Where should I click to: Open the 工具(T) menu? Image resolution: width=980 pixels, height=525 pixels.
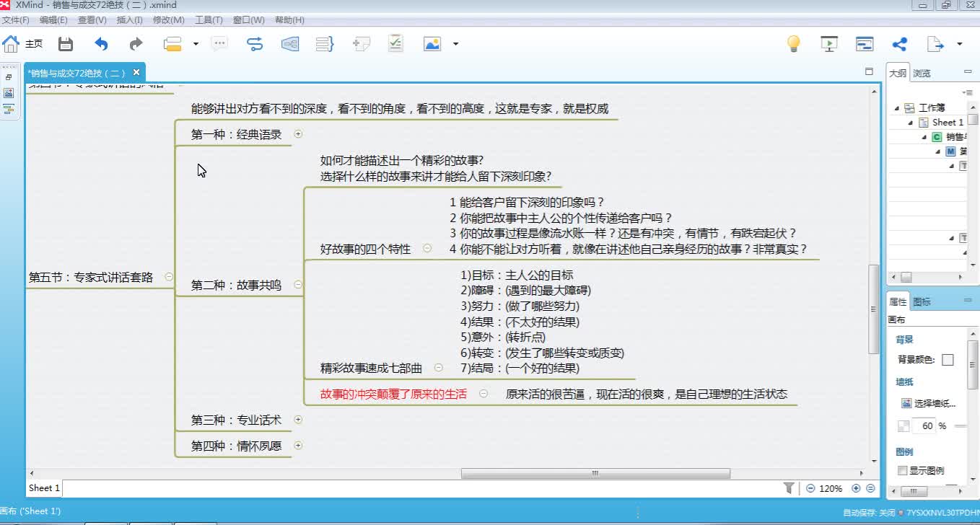coord(209,20)
